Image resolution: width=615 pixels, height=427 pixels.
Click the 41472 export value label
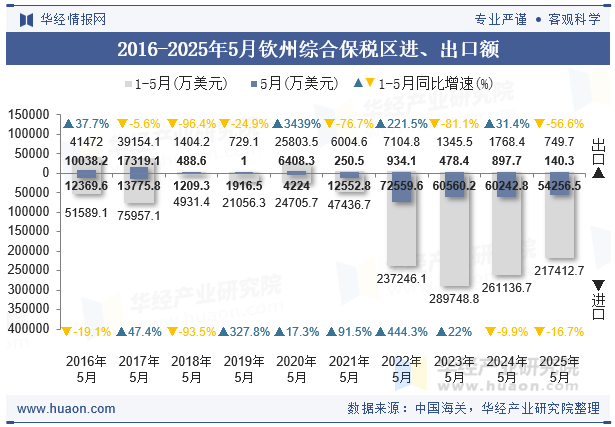tap(86, 142)
